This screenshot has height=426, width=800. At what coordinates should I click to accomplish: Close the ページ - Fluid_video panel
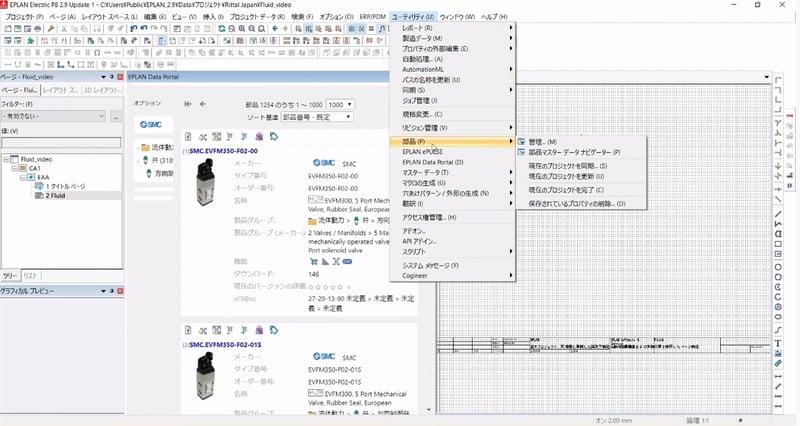coord(120,77)
